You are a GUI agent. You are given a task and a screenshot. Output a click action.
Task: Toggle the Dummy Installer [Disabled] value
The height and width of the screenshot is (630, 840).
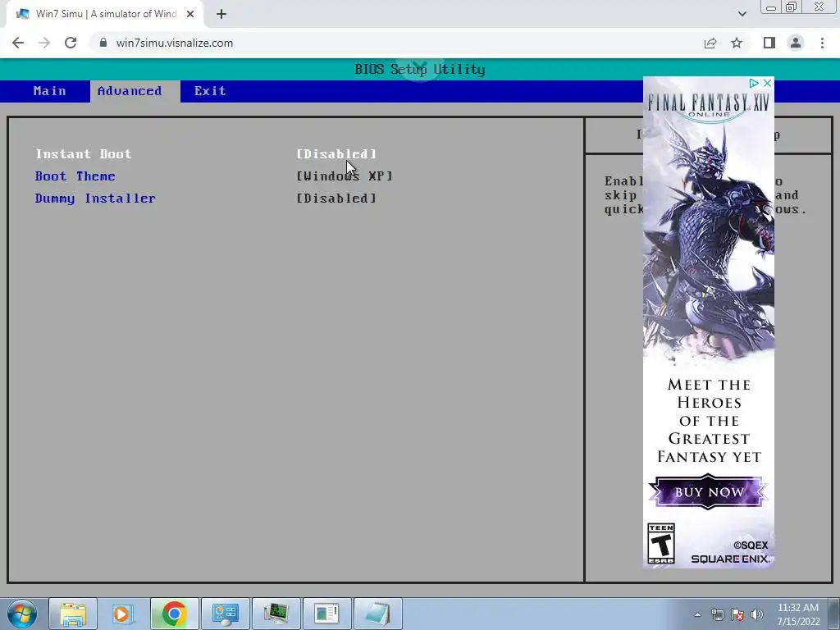click(336, 199)
